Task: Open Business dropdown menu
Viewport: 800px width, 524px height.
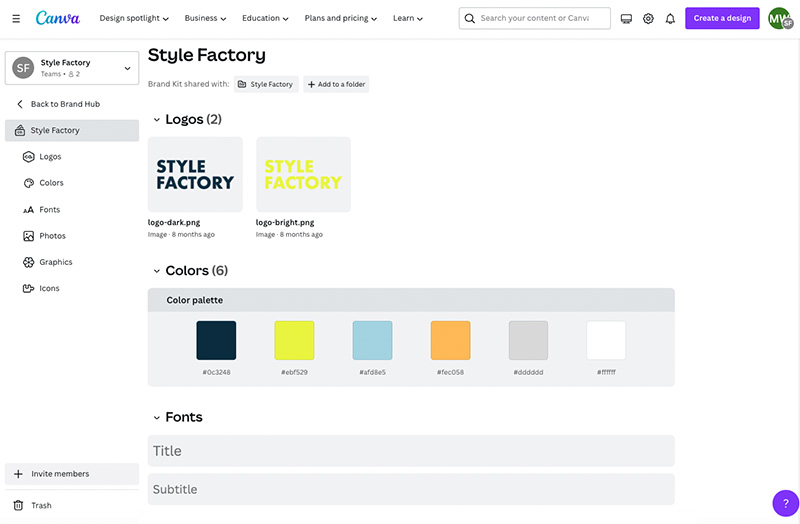Action: [206, 18]
